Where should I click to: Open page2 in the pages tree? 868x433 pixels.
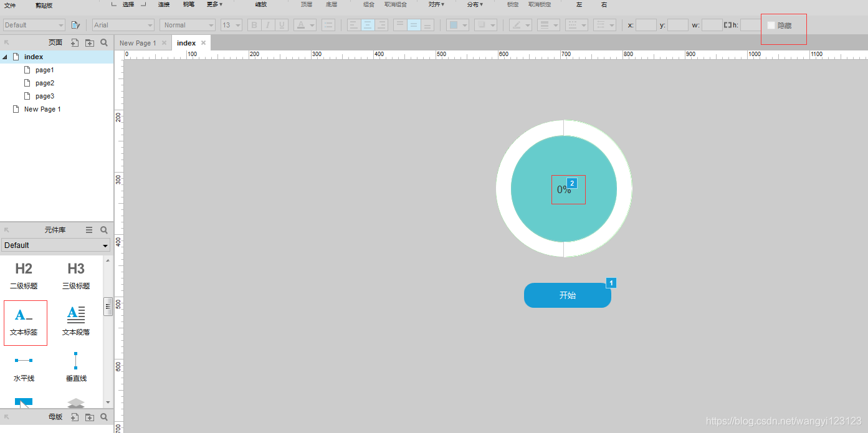pyautogui.click(x=44, y=83)
